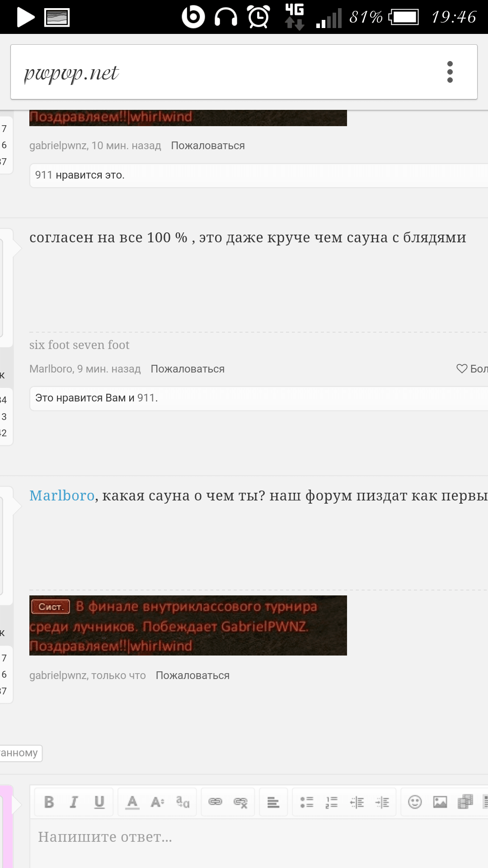Screen dimensions: 488x868
Task: Remove link using unlink icon
Action: click(x=240, y=802)
